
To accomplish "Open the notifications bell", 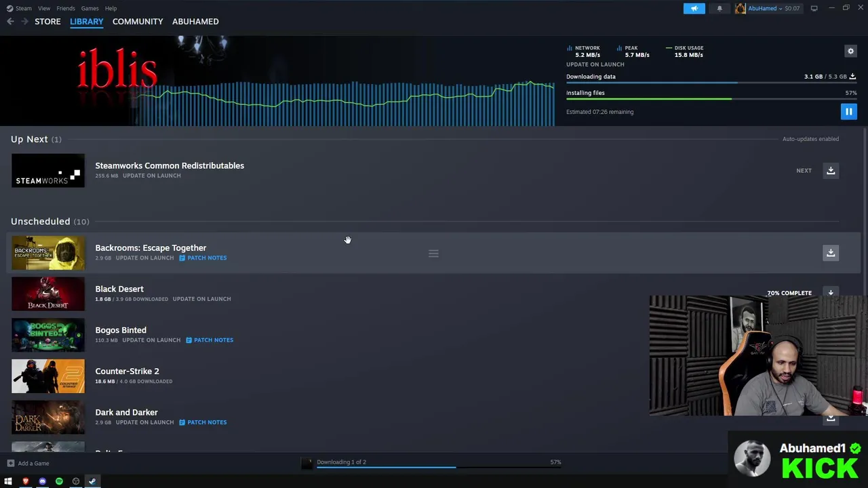I will tap(719, 8).
